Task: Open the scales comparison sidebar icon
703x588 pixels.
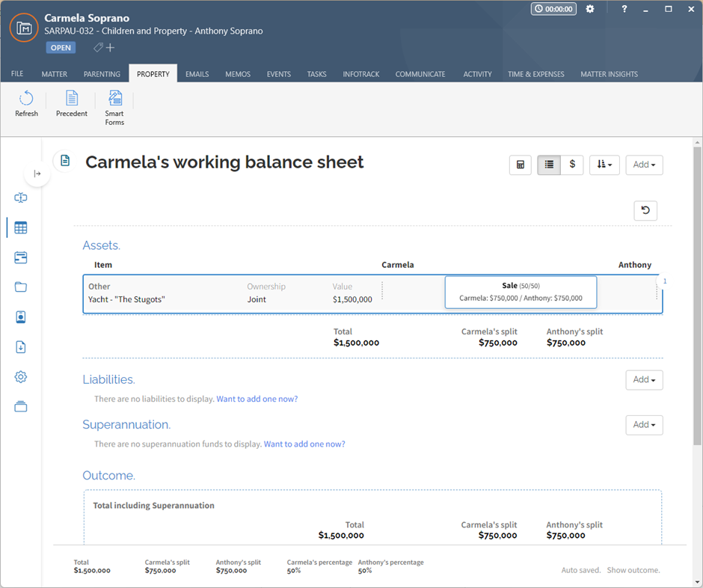Action: (21, 197)
